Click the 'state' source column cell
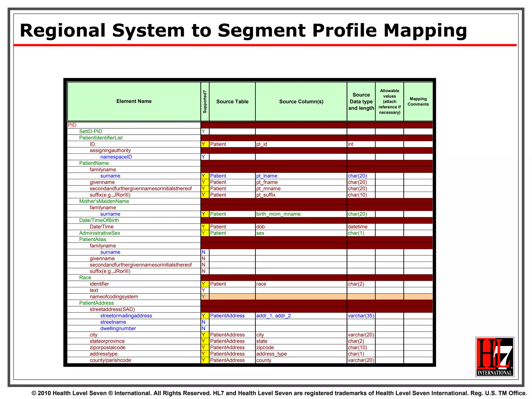Image resolution: width=532 pixels, height=399 pixels. (x=301, y=341)
